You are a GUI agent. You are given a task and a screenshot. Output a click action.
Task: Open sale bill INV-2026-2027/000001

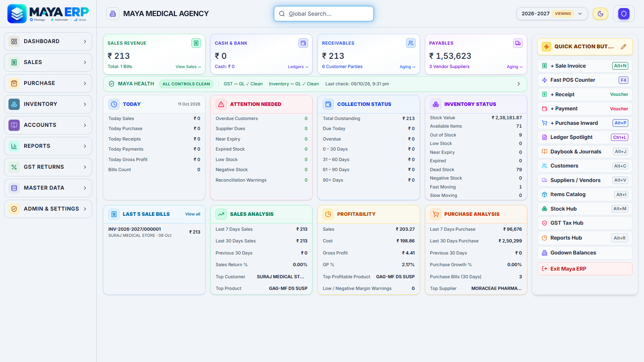(154, 232)
